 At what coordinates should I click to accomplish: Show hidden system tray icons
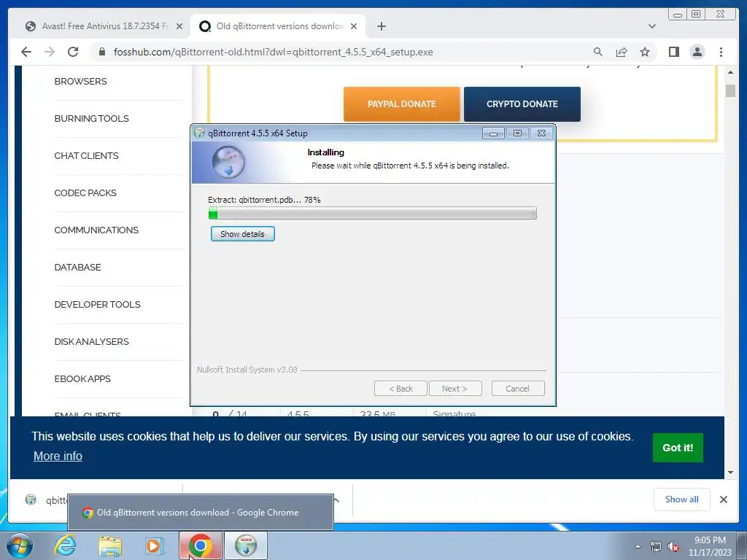point(638,547)
